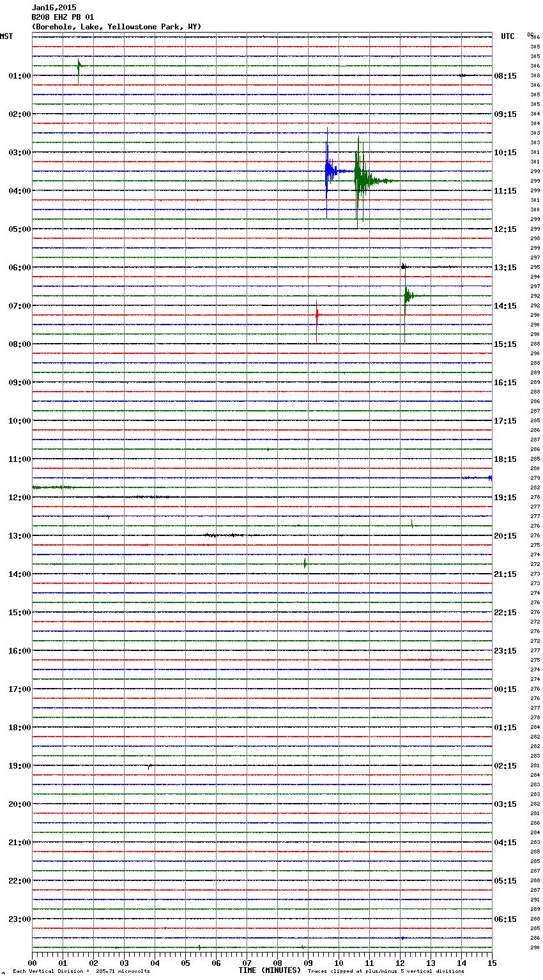Click the 11:15 UTC time label
This screenshot has width=543, height=980.
coord(505,191)
